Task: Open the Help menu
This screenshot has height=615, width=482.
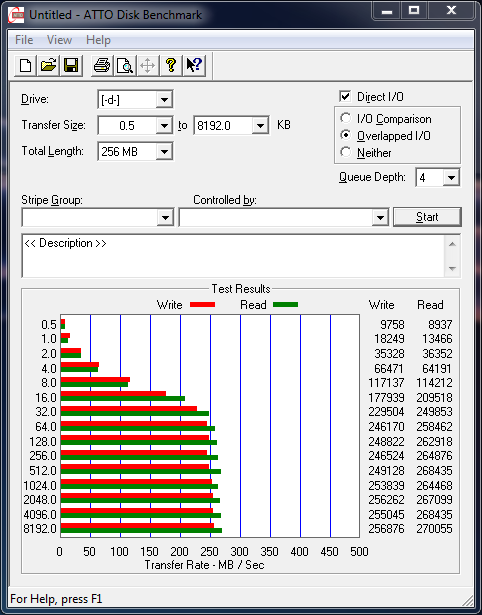Action: 98,40
